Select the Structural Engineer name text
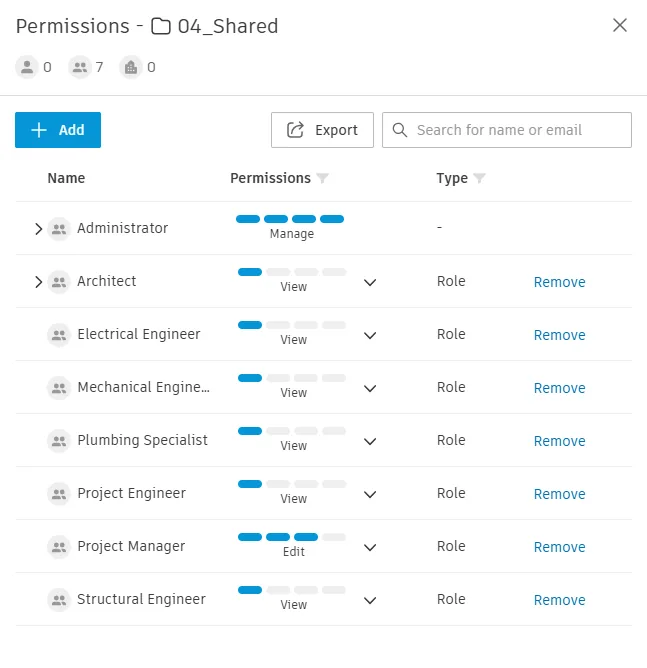Image resolution: width=647 pixels, height=668 pixels. 141,599
